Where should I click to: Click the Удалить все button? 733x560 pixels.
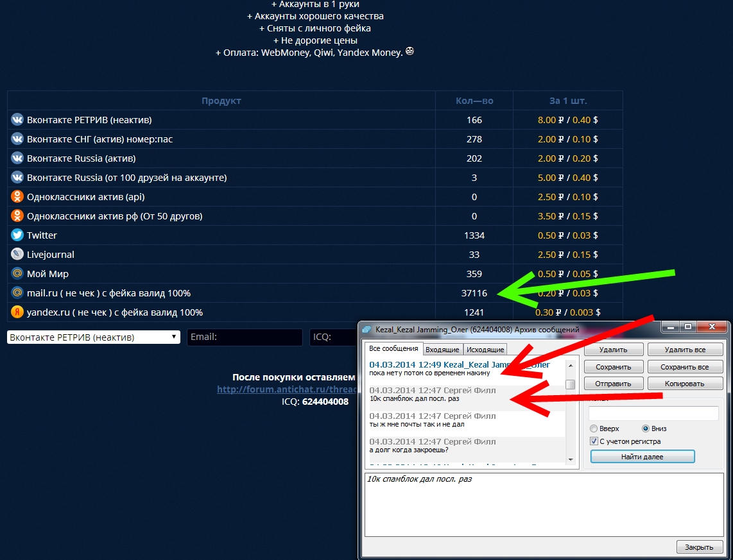(686, 350)
